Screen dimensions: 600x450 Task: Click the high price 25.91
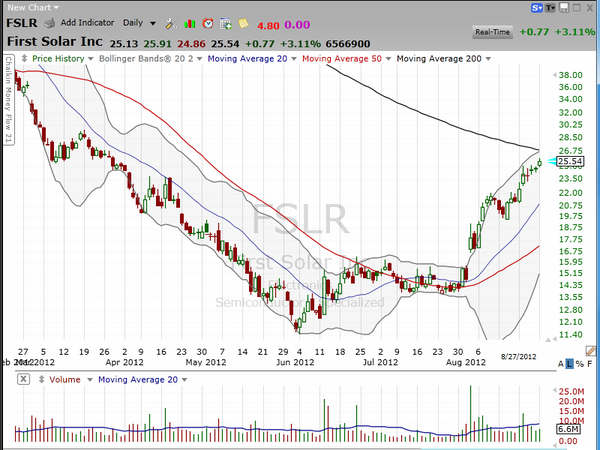point(157,44)
